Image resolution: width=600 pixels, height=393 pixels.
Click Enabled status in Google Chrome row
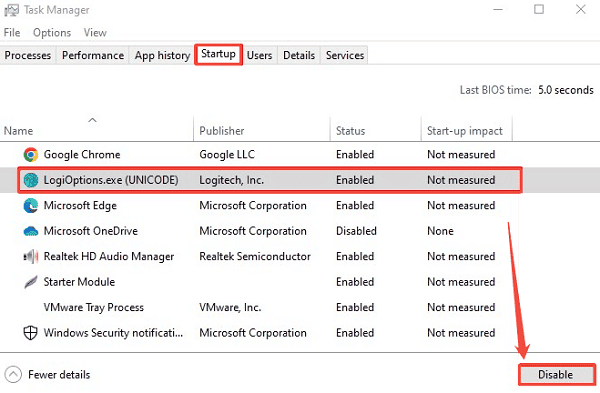click(x=355, y=155)
